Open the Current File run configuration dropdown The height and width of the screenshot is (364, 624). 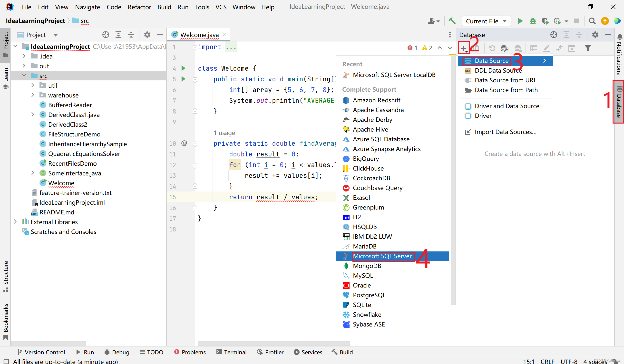pos(486,21)
